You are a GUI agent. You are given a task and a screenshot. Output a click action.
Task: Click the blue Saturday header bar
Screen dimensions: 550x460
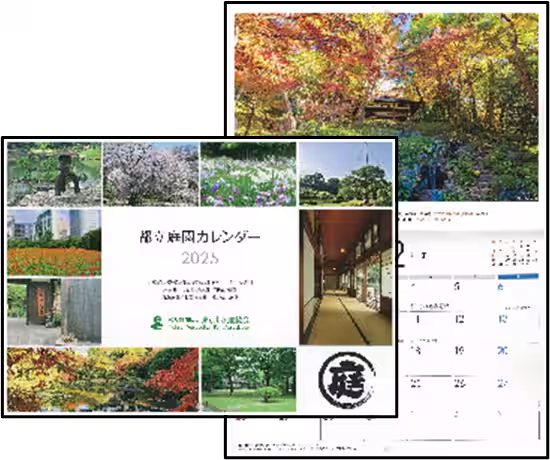pyautogui.click(x=518, y=276)
